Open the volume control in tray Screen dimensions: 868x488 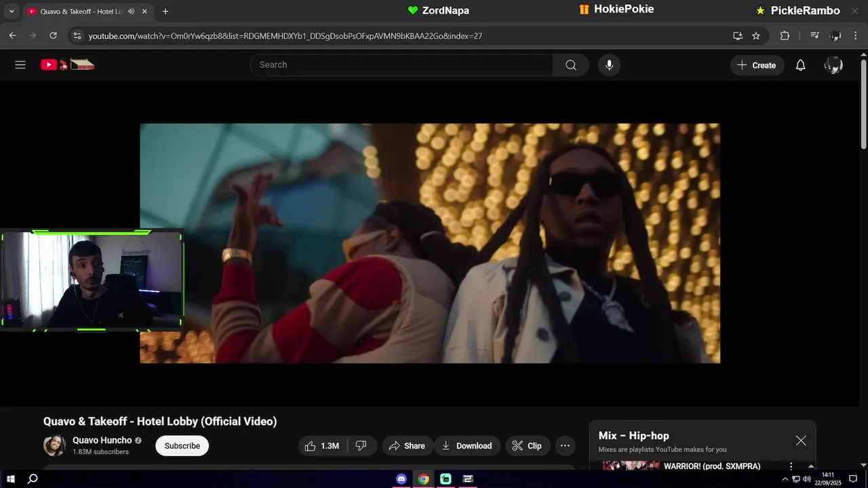807,479
